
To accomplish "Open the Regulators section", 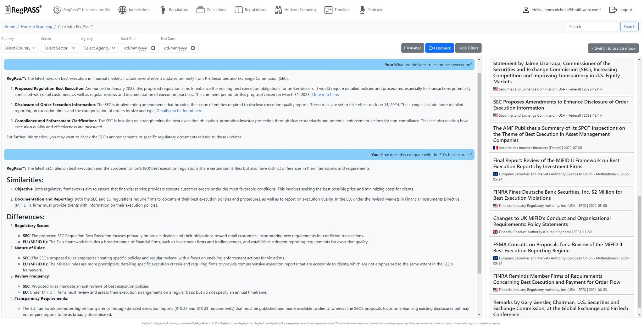I will tap(174, 10).
